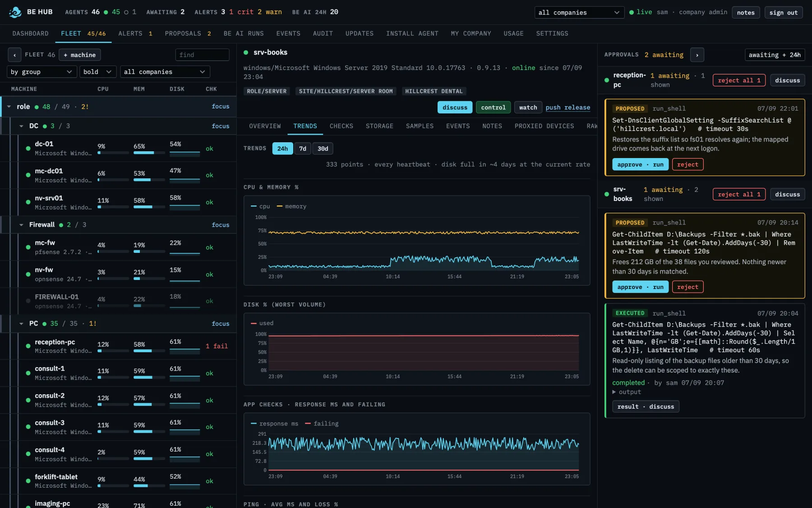Image resolution: width=812 pixels, height=508 pixels.
Task: Focus on the Firewall group
Action: (221, 225)
